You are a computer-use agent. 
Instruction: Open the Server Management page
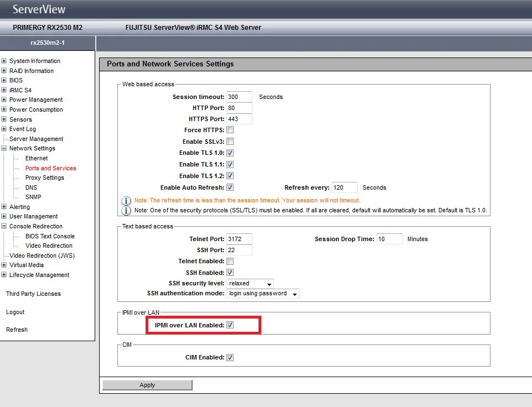(x=37, y=139)
